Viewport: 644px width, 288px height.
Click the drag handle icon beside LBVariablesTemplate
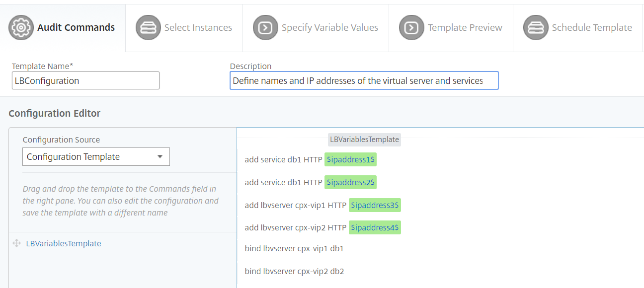coord(16,243)
